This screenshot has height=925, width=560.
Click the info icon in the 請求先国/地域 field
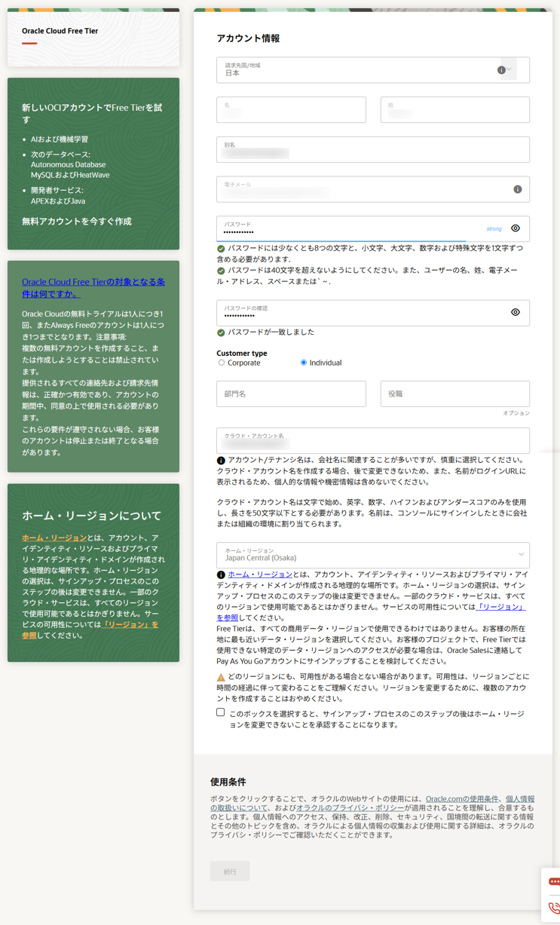[x=501, y=70]
